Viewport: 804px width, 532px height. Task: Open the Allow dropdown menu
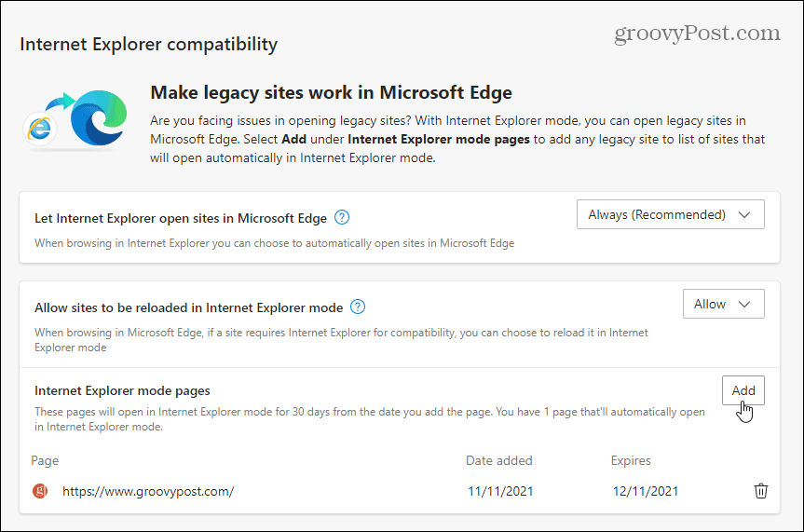[x=723, y=304]
